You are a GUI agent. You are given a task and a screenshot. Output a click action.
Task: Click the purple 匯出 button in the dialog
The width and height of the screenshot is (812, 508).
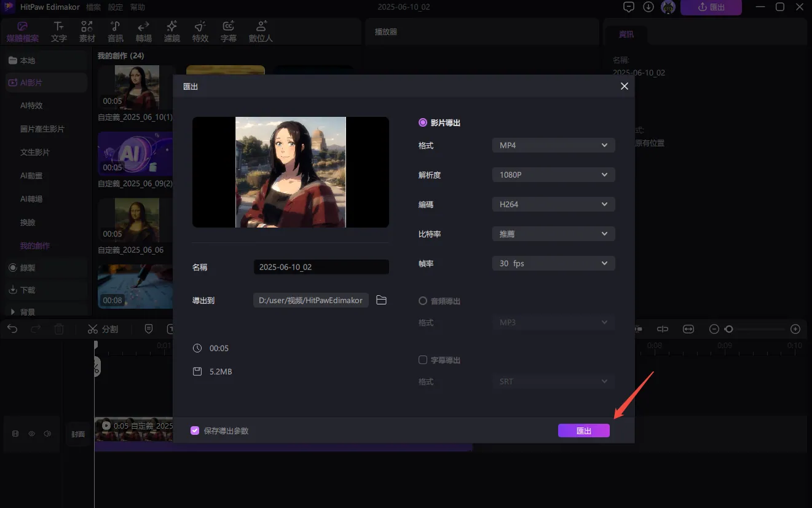tap(584, 431)
